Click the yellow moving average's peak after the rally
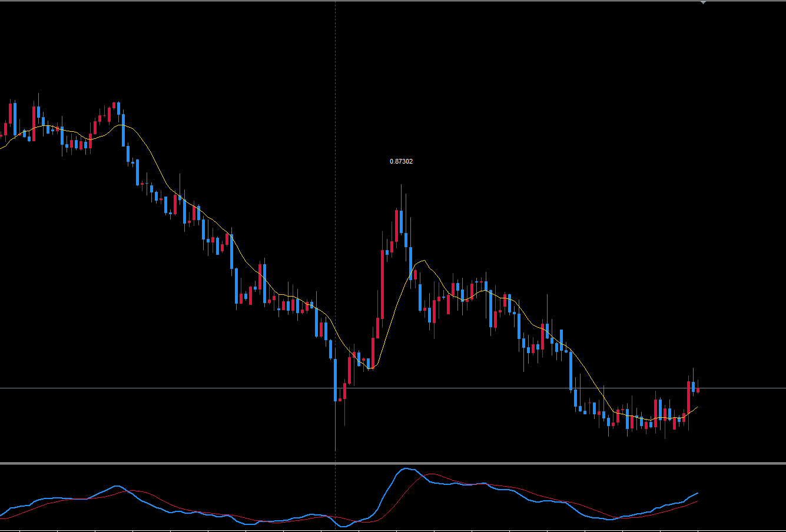The width and height of the screenshot is (786, 532). (x=422, y=261)
